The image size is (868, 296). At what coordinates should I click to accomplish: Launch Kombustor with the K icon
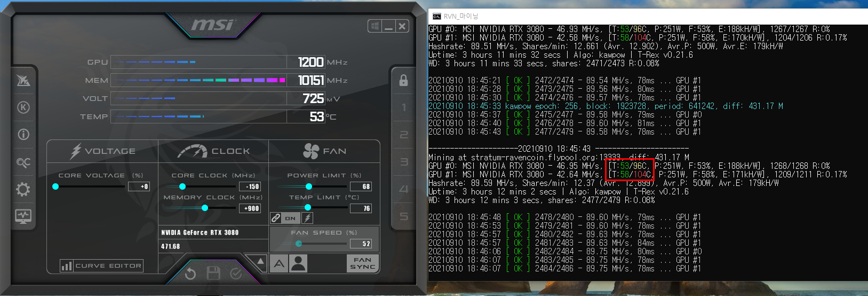pos(23,107)
